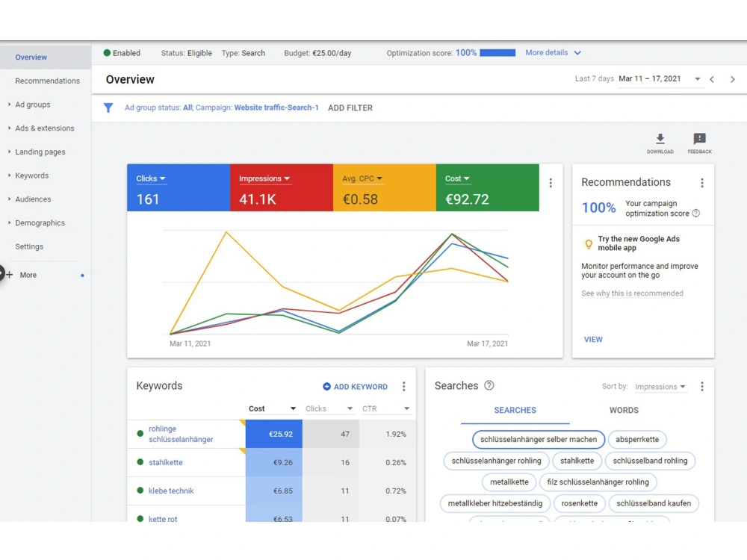This screenshot has height=560, width=747.
Task: Open Sort by Impressions dropdown
Action: coord(660,387)
